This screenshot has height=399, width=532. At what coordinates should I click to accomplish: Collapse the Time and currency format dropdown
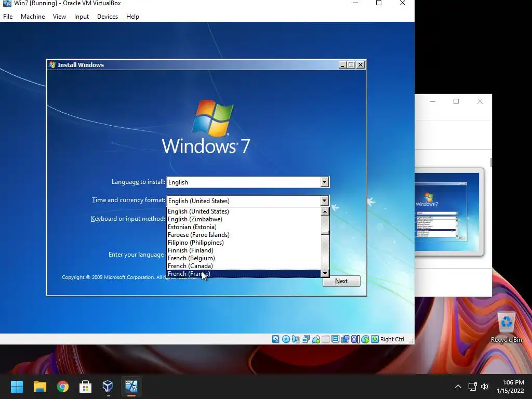[x=324, y=201]
